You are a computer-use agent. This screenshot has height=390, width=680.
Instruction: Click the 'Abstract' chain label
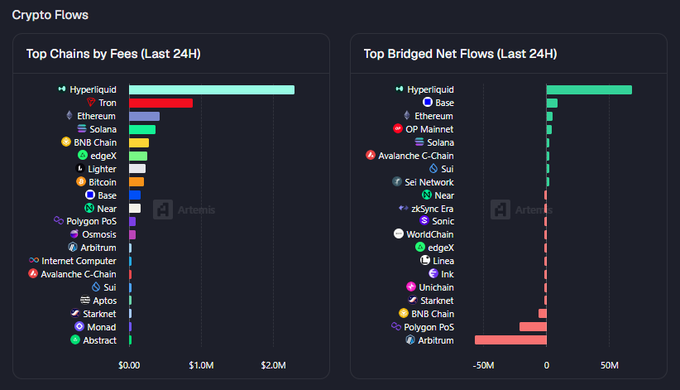click(x=99, y=341)
